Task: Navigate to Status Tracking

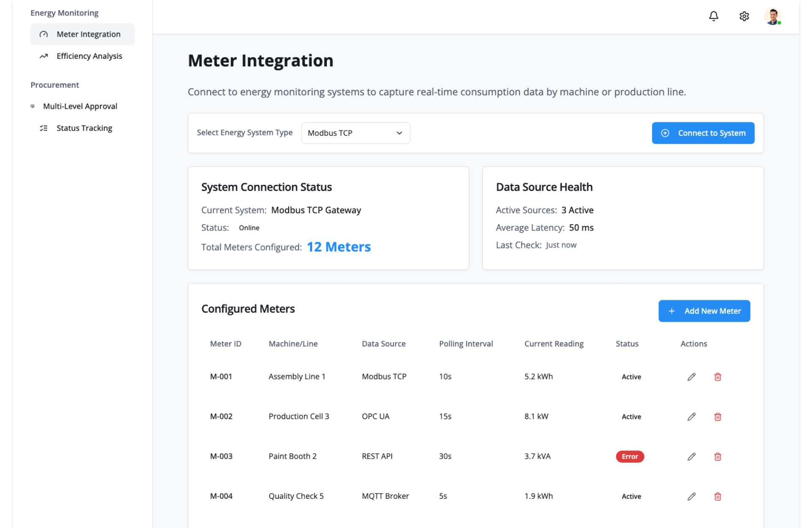Action: [x=84, y=128]
